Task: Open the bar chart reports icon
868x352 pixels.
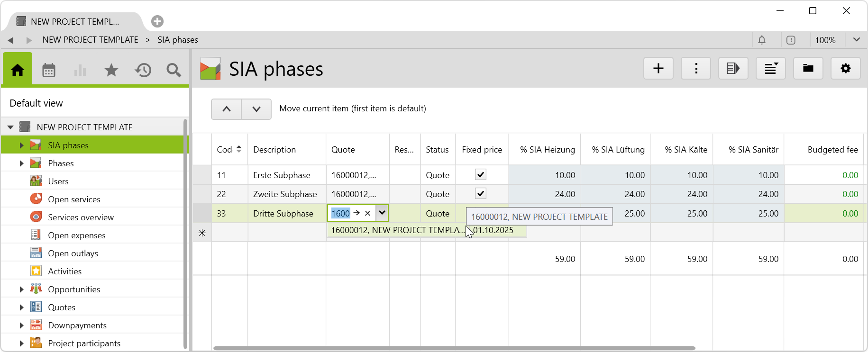Action: click(x=80, y=70)
